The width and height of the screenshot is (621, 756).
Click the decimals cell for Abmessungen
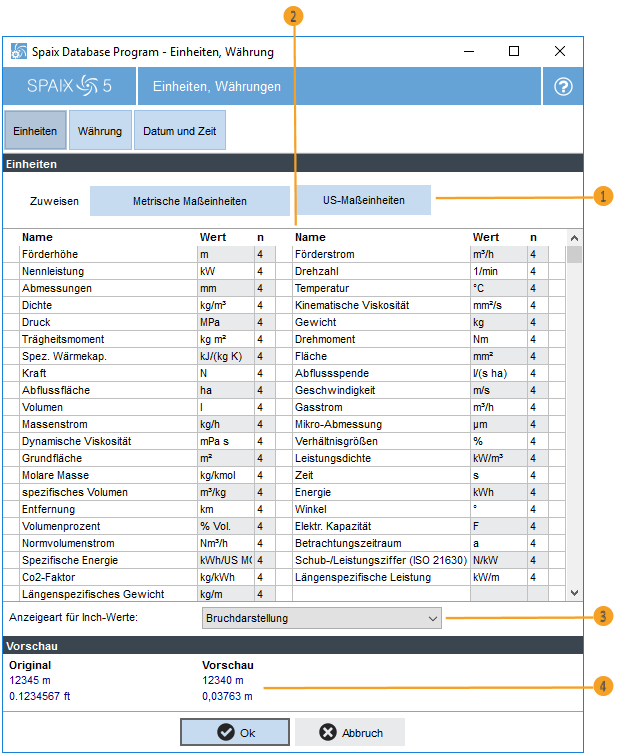coord(265,288)
